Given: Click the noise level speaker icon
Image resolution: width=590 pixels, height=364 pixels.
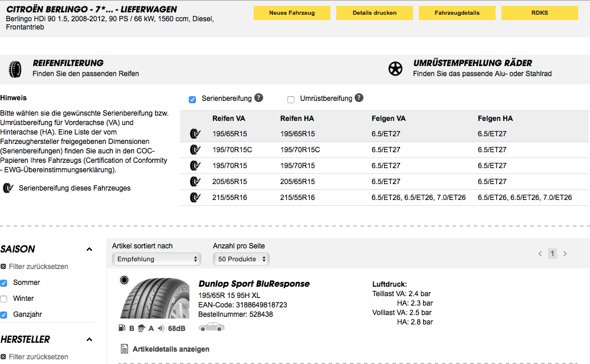Looking at the screenshot, I should (x=161, y=328).
